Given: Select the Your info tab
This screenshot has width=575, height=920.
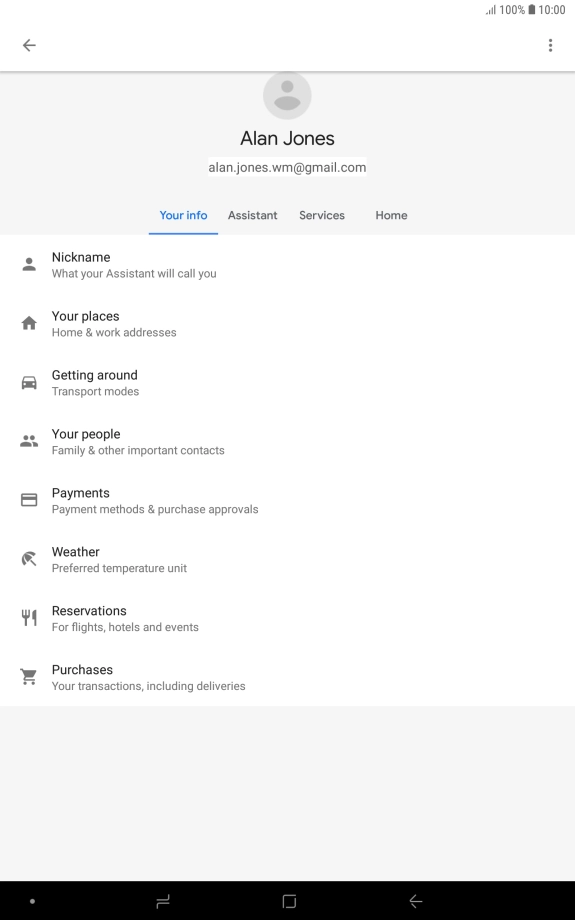Looking at the screenshot, I should tap(183, 215).
